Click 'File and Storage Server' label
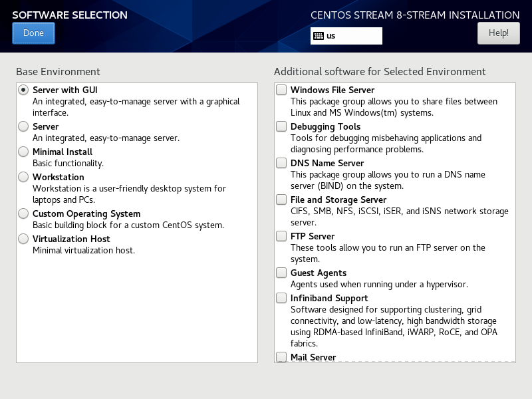Viewport: 532px width, 399px height. pos(338,200)
